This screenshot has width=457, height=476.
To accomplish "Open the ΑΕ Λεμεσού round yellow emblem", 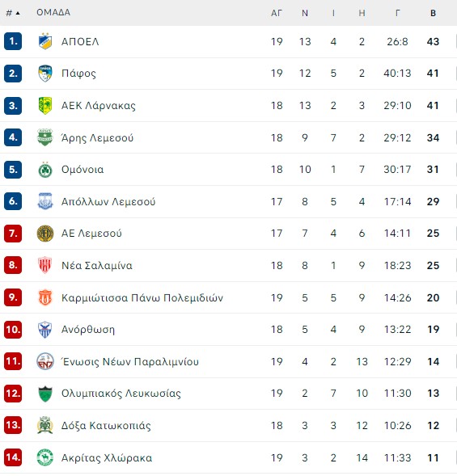I will [x=45, y=234].
